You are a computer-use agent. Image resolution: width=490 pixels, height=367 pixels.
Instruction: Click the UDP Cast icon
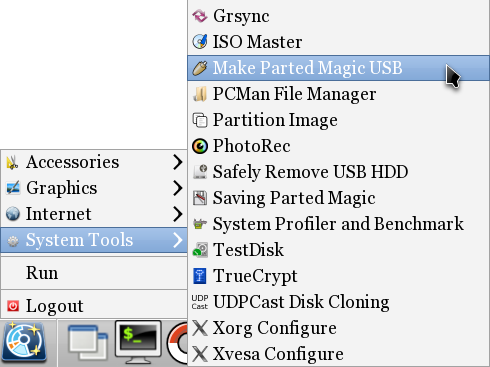click(200, 302)
